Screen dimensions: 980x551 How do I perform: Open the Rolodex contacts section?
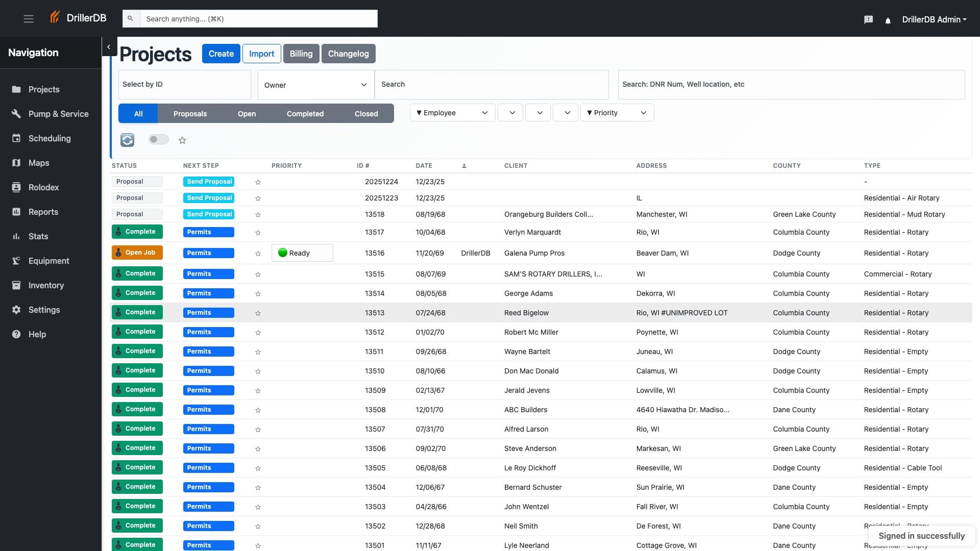[43, 187]
